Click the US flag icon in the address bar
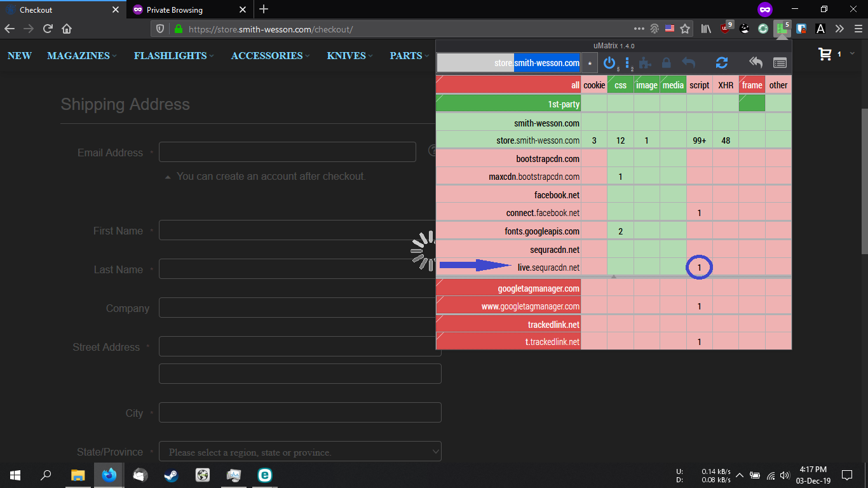 click(670, 29)
